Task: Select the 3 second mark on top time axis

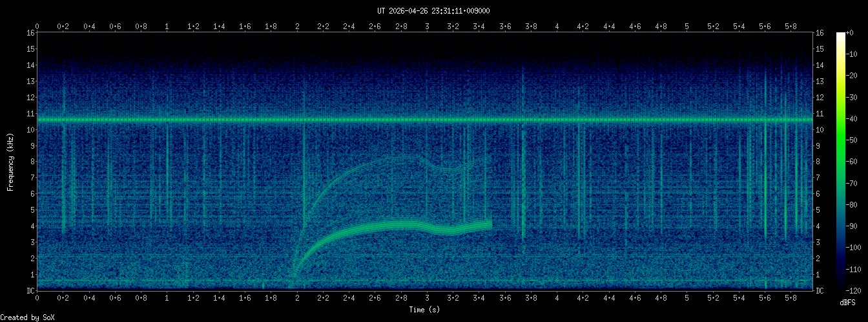Action: point(427,27)
